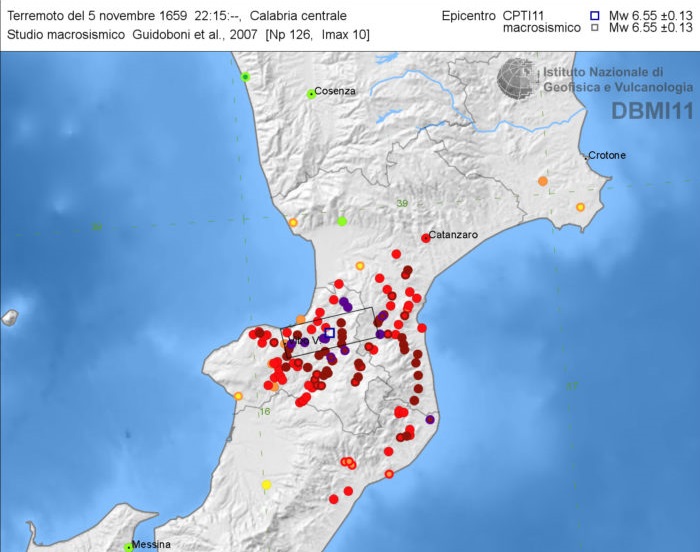Click the blue epicenter square on the map
The width and height of the screenshot is (700, 552).
(x=329, y=332)
